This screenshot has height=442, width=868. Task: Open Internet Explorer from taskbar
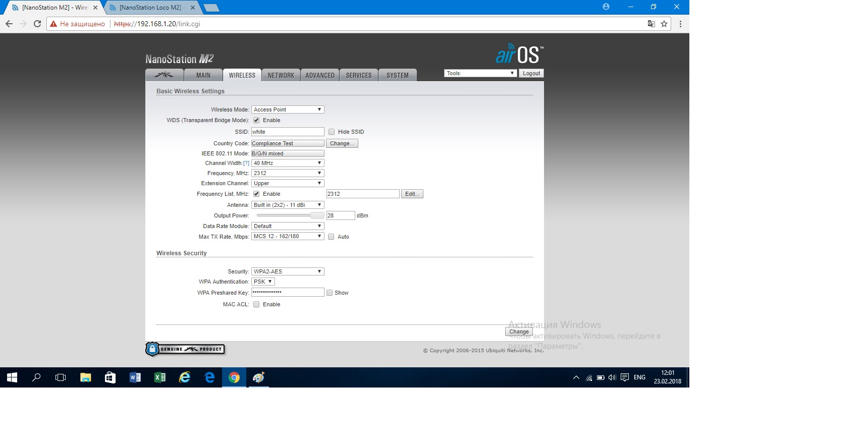point(185,377)
